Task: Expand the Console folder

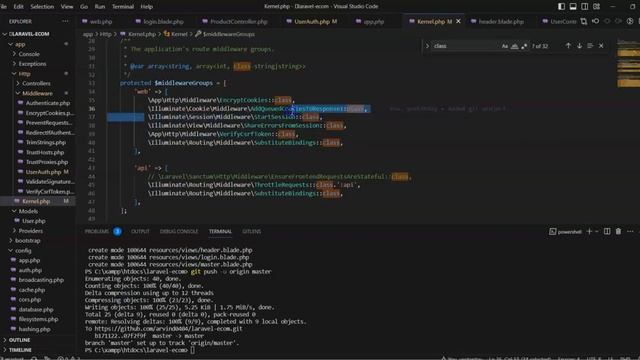Action: 29,54
